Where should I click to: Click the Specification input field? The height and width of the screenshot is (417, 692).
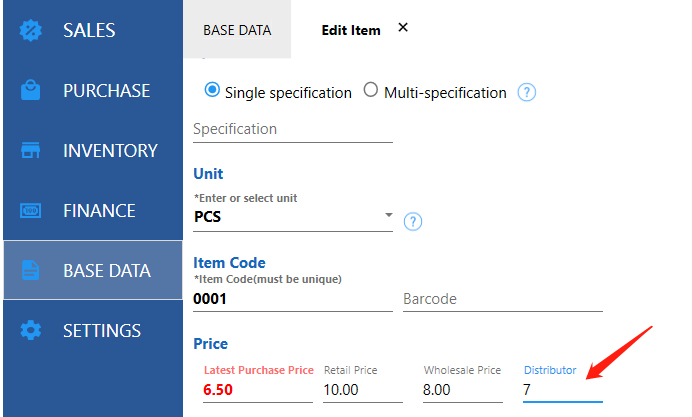pos(293,130)
